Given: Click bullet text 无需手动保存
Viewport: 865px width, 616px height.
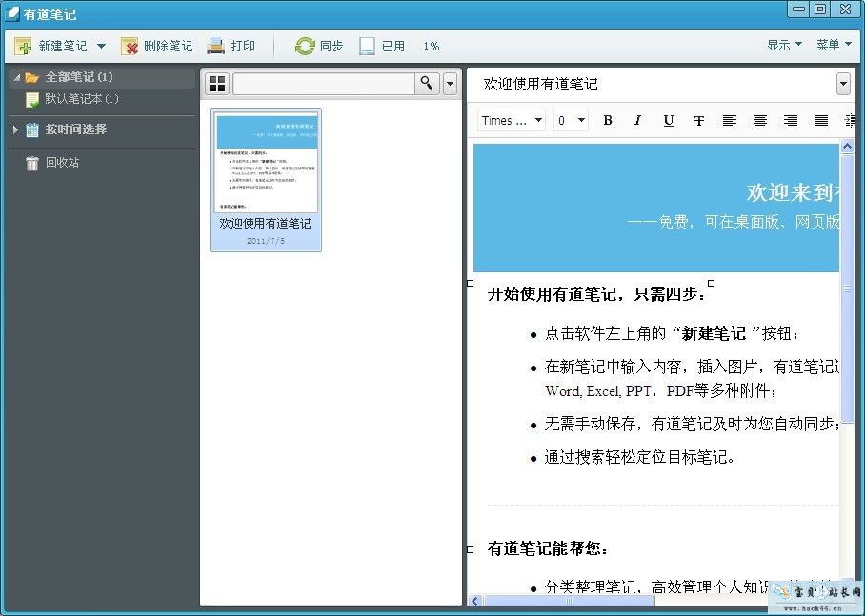Looking at the screenshot, I should 590,424.
